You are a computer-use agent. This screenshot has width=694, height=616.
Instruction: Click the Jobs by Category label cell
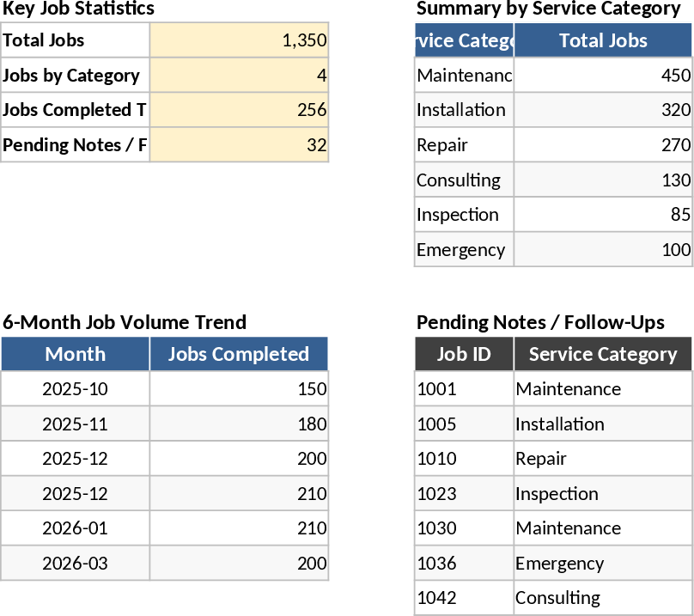click(75, 76)
